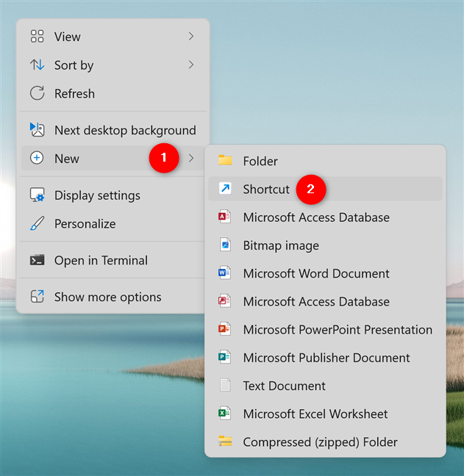Open the New submenu chevron
464x476 pixels.
click(191, 158)
